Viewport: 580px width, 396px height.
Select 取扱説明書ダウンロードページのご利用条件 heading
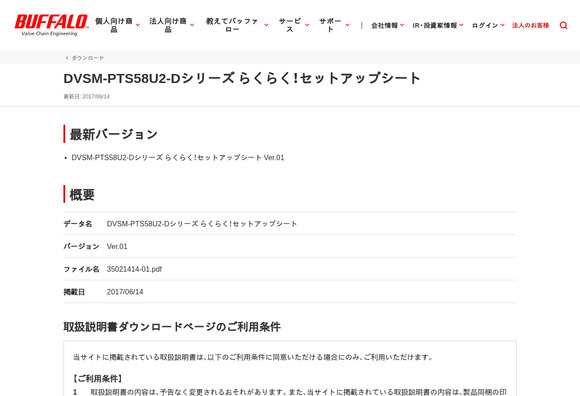pyautogui.click(x=172, y=327)
